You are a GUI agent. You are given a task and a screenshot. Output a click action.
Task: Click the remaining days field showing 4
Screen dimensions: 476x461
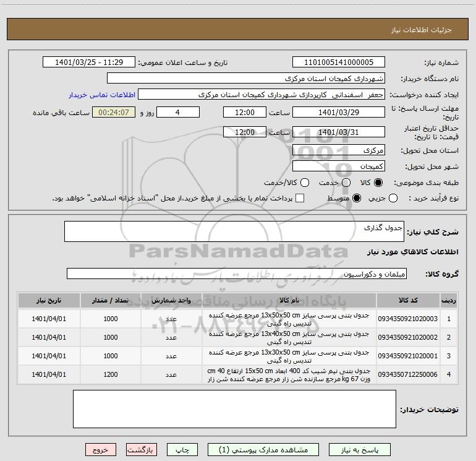click(178, 113)
